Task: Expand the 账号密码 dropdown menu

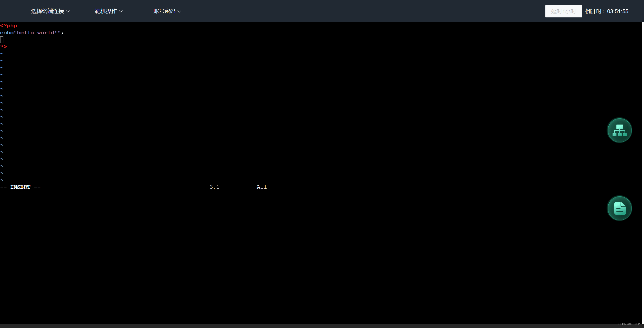Action: point(167,11)
